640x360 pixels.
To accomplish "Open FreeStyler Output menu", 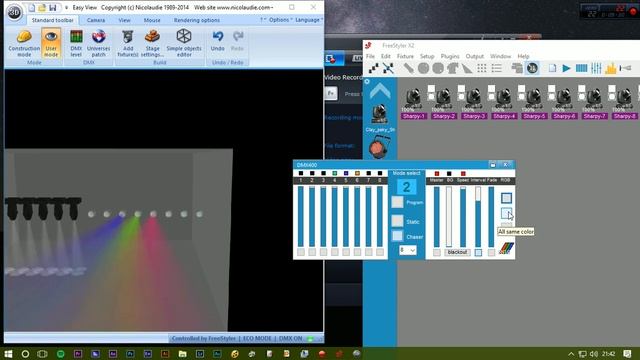I will (x=475, y=56).
